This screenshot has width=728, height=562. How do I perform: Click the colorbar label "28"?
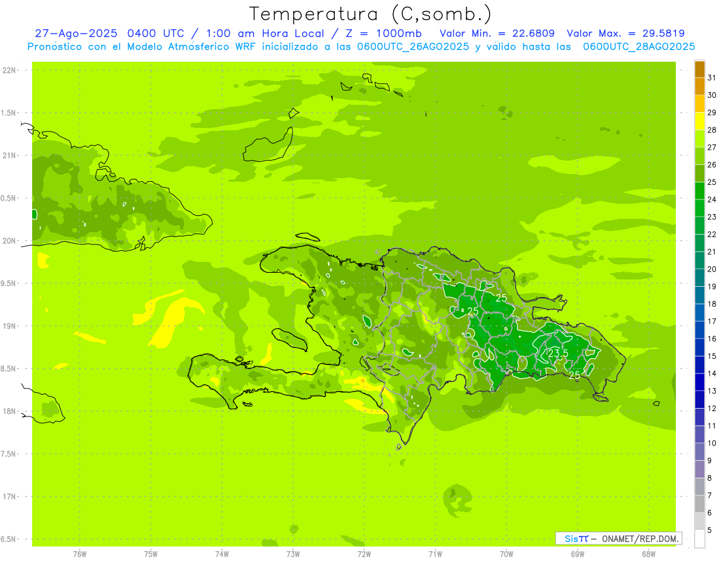tap(712, 130)
